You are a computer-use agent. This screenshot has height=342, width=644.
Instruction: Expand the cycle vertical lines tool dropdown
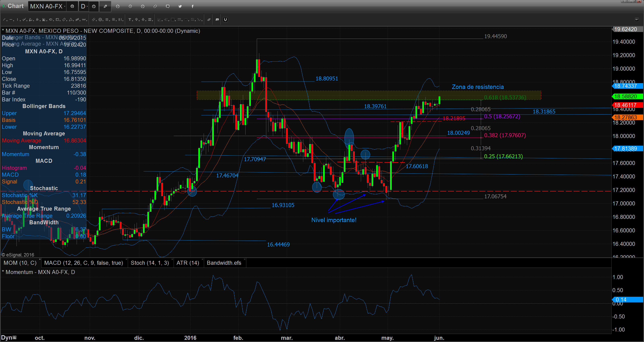(x=123, y=21)
